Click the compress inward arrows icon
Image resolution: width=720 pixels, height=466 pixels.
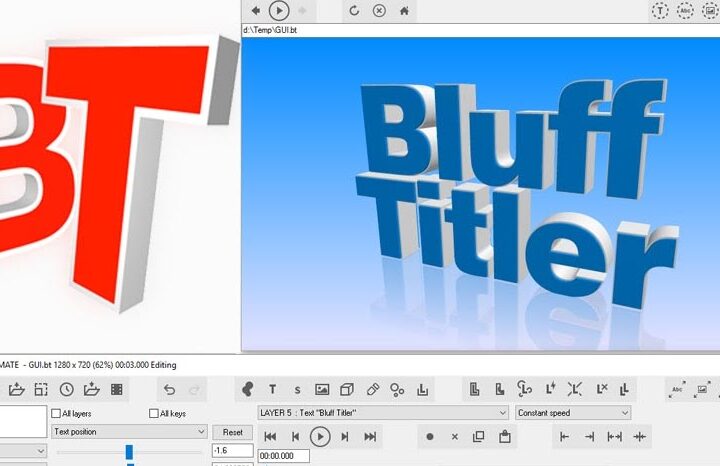click(639, 437)
